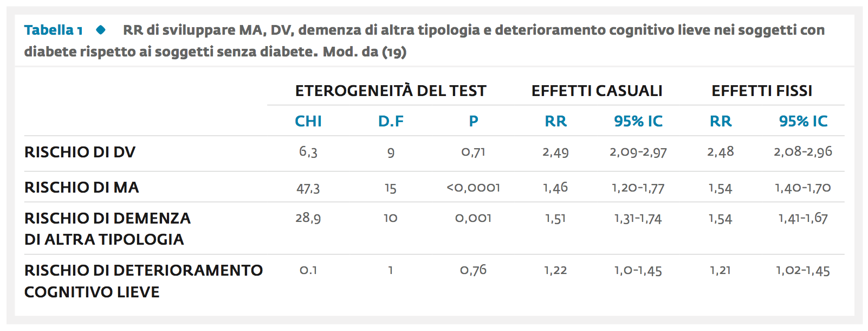
Task: Click the CHI column header
Action: point(308,121)
